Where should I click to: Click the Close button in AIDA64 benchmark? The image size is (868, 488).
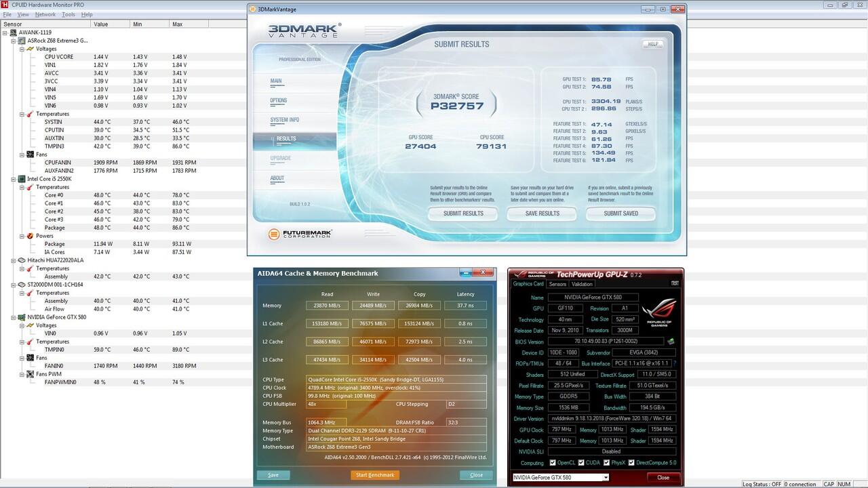[x=476, y=474]
